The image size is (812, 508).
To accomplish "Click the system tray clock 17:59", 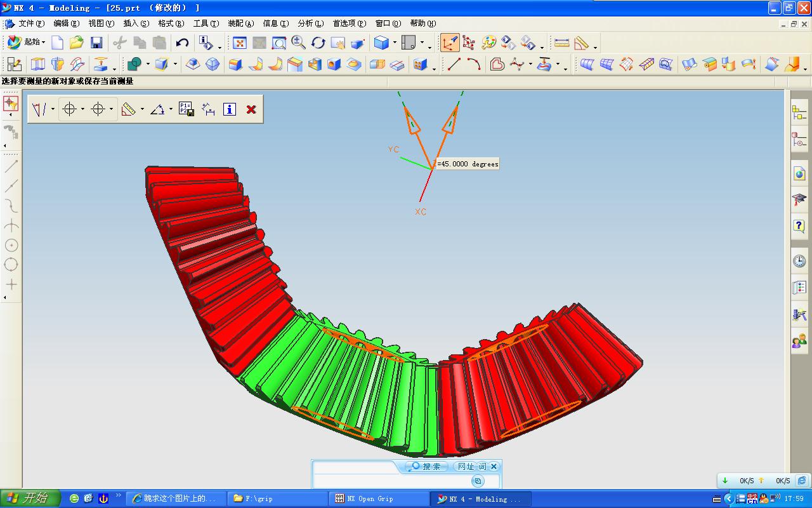I will [794, 498].
